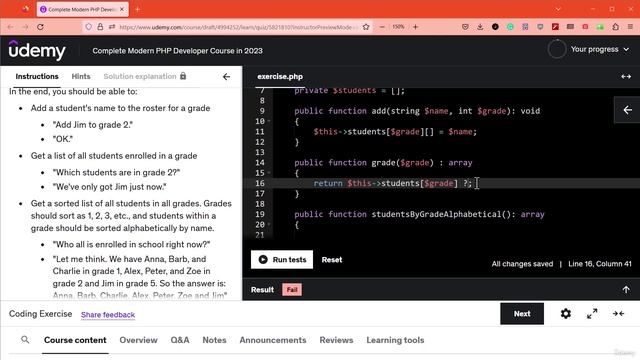The height and width of the screenshot is (360, 640).
Task: Click the 150% zoom level indicator
Action: 398,27
